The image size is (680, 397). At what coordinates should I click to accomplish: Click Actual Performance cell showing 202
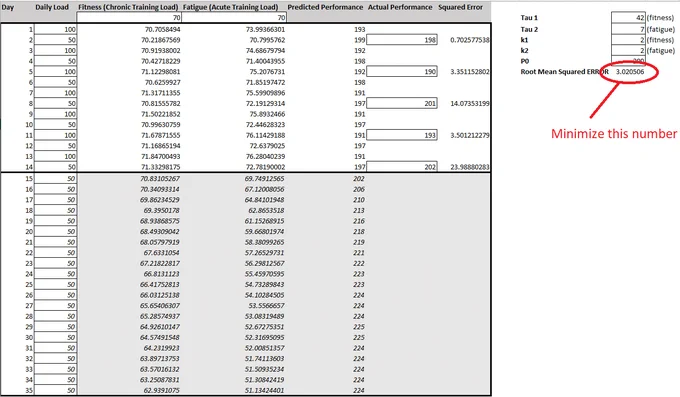[x=402, y=167]
